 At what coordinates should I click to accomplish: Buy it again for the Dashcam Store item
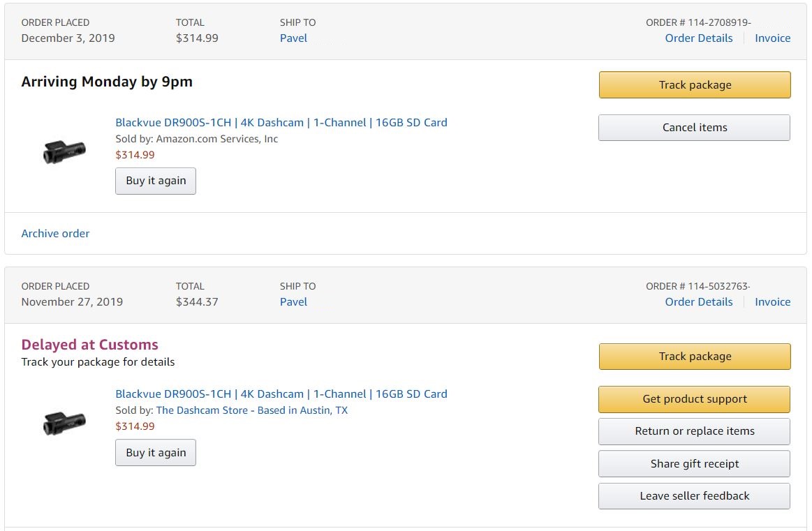156,452
